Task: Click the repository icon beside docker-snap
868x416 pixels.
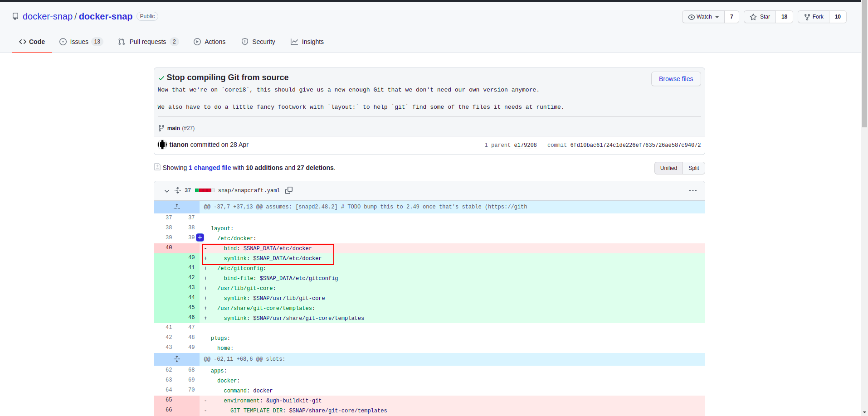Action: coord(15,16)
